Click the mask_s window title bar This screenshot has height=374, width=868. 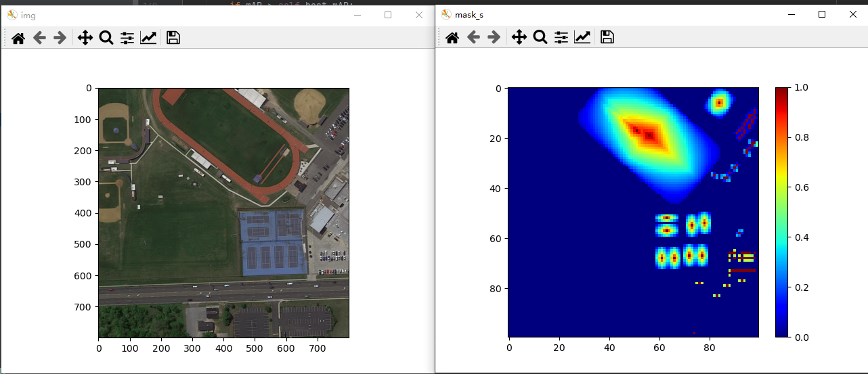pos(609,14)
